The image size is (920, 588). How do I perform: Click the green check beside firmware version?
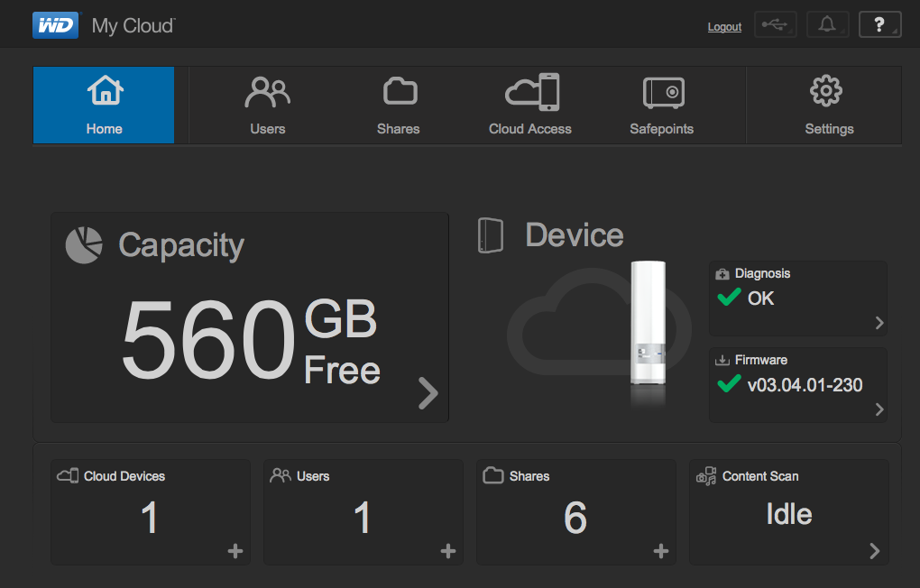[x=730, y=384]
